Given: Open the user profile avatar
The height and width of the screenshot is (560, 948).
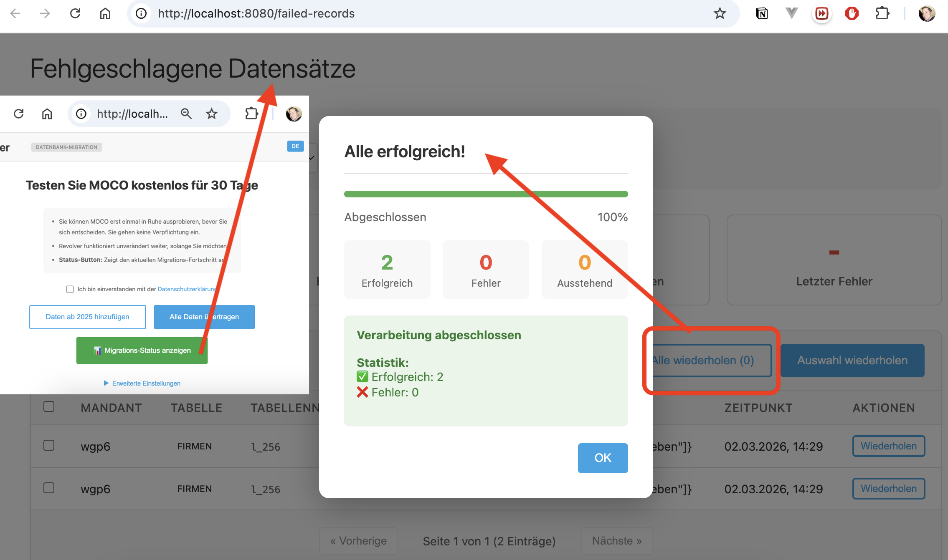Looking at the screenshot, I should pos(927,14).
